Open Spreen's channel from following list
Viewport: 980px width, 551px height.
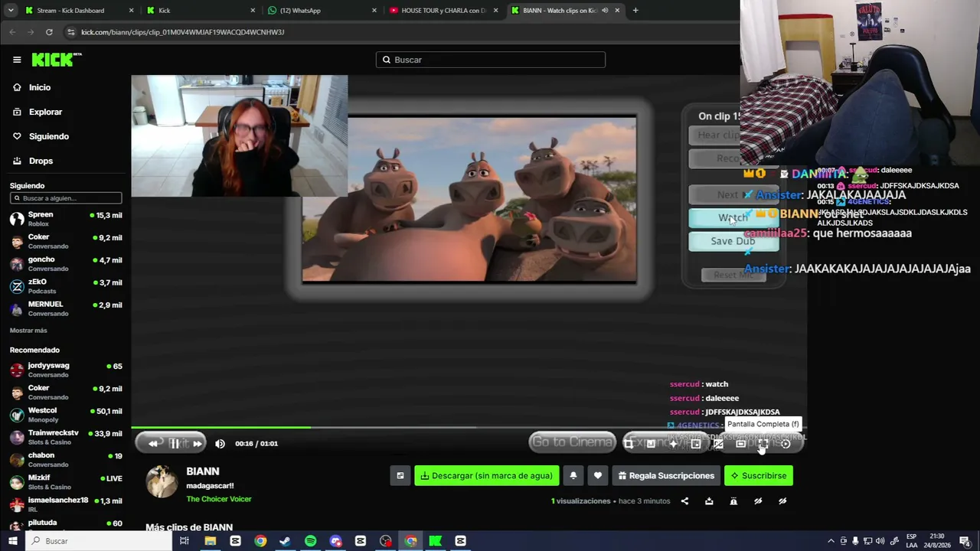[x=66, y=219]
